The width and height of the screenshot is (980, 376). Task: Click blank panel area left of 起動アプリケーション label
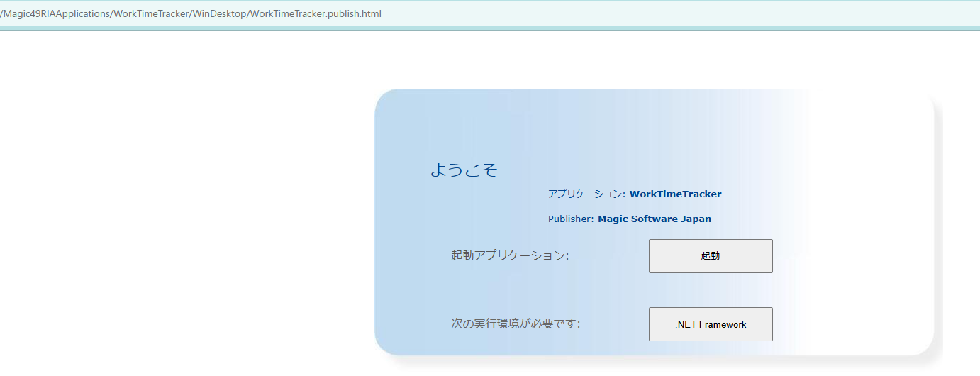(x=411, y=255)
